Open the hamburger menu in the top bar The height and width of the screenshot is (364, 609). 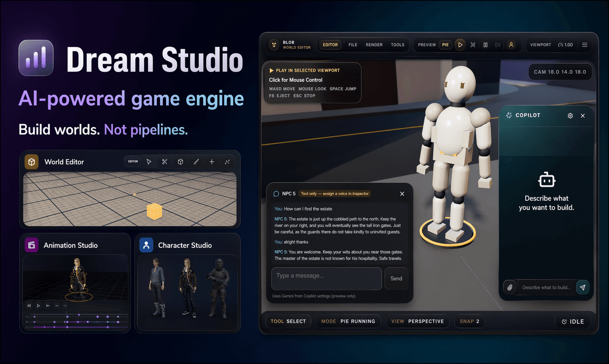coord(585,45)
